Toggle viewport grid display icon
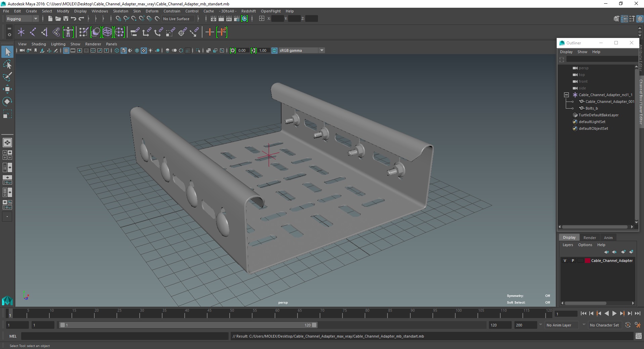 (66, 50)
